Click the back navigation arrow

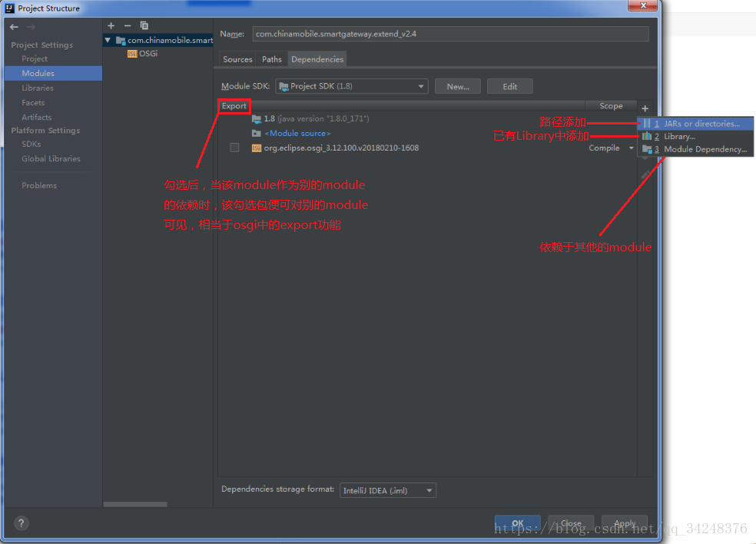pyautogui.click(x=14, y=27)
